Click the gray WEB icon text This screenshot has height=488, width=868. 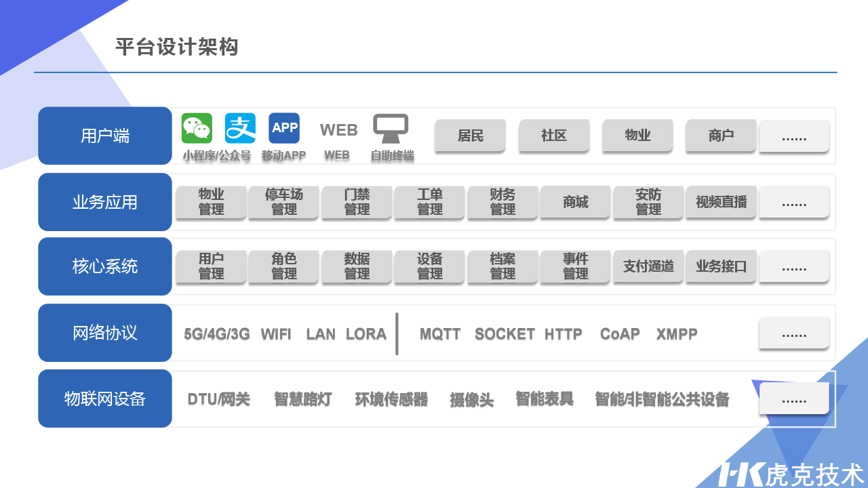click(x=338, y=129)
